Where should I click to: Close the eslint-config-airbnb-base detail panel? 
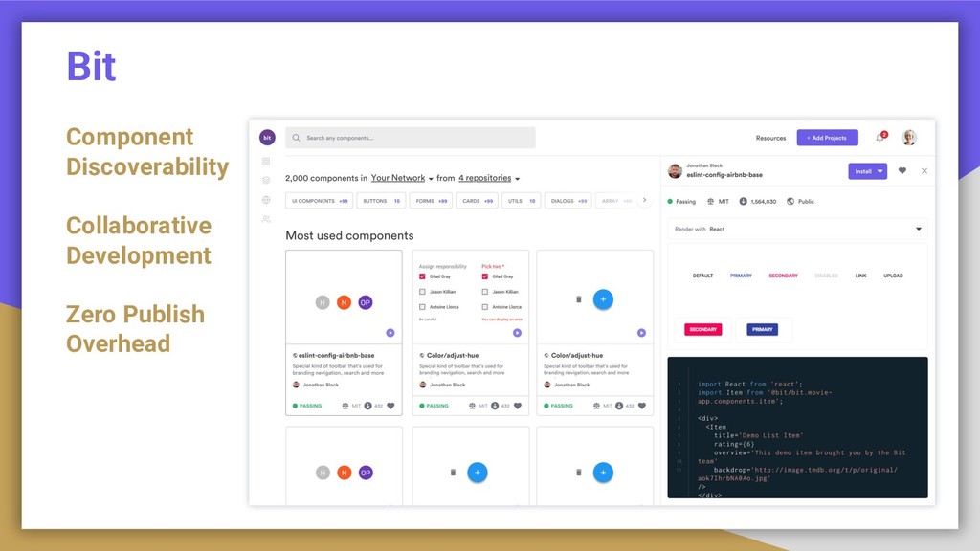(x=924, y=171)
